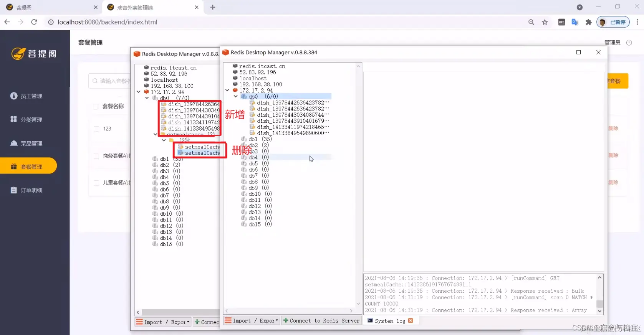Viewport: 644px width, 335px height.
Task: Click left arrow of back window horizontal scrollbar
Action: [138, 312]
